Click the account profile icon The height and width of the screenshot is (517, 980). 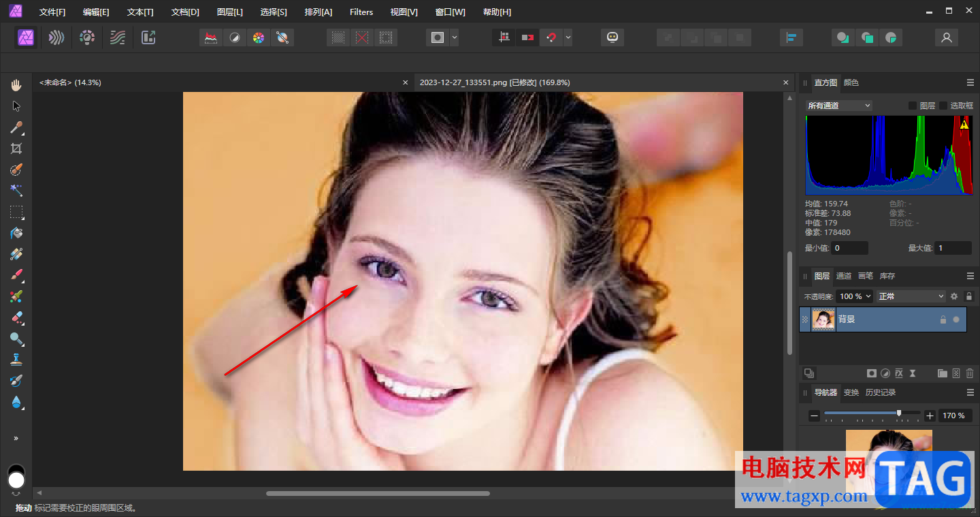pos(946,38)
